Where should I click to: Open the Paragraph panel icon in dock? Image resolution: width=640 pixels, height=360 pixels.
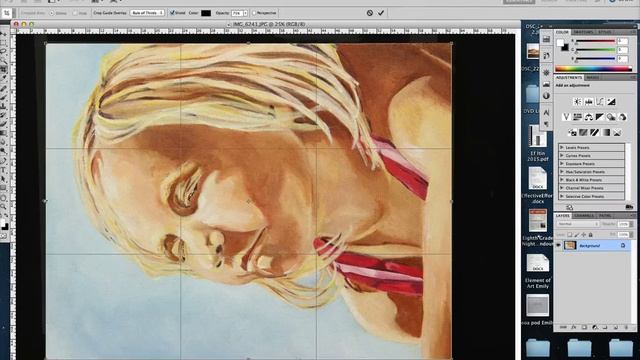pyautogui.click(x=547, y=124)
